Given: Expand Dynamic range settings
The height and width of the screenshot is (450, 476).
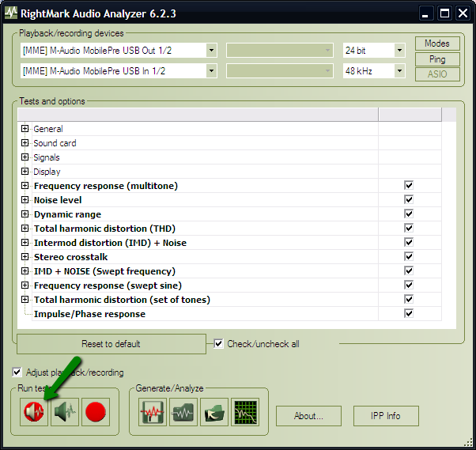Looking at the screenshot, I should click(x=25, y=214).
